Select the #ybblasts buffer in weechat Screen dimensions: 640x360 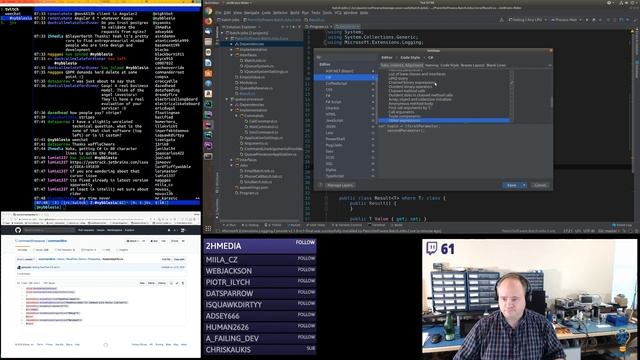tap(18, 18)
